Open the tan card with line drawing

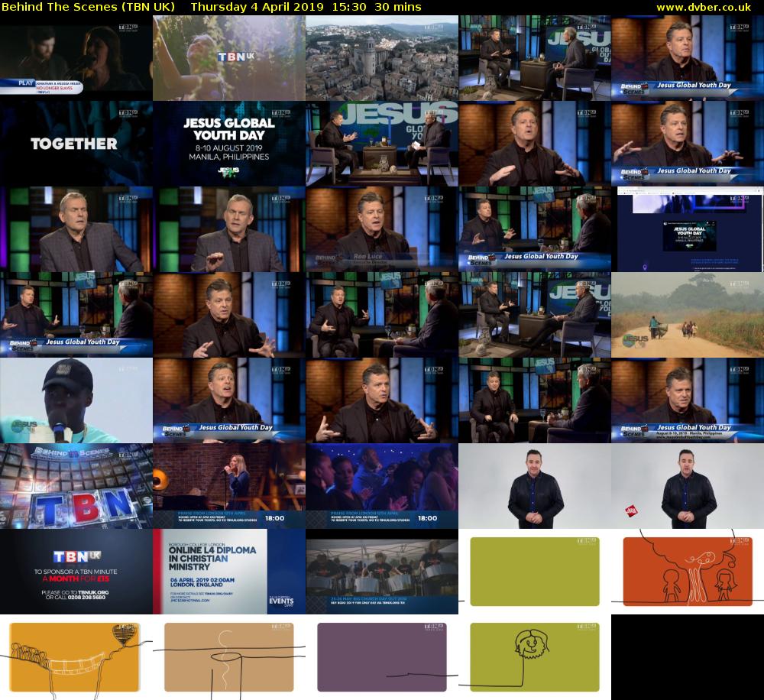(229, 657)
